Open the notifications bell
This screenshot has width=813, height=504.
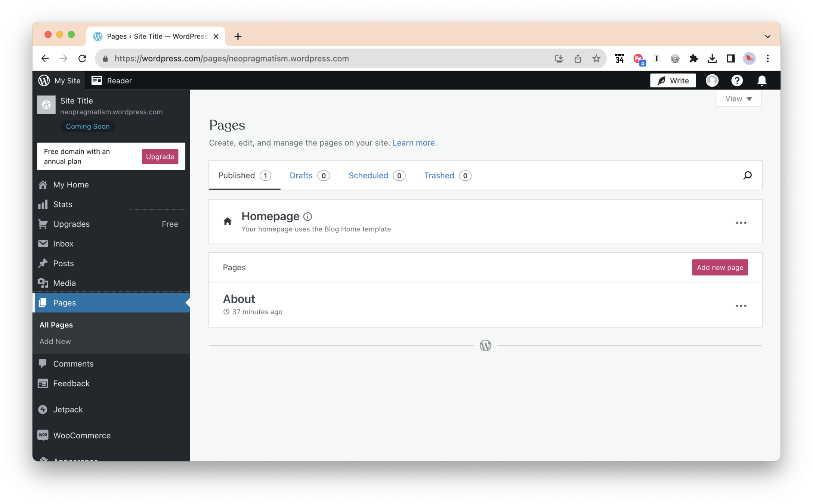tap(761, 81)
